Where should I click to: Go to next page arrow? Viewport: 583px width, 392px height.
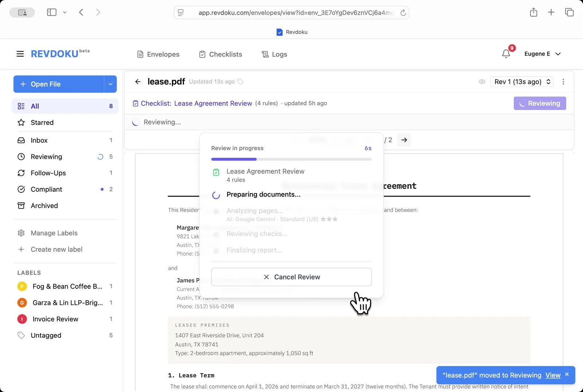[404, 140]
